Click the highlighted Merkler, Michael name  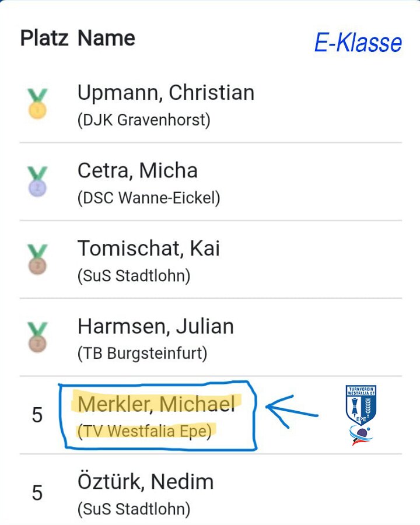(x=156, y=404)
